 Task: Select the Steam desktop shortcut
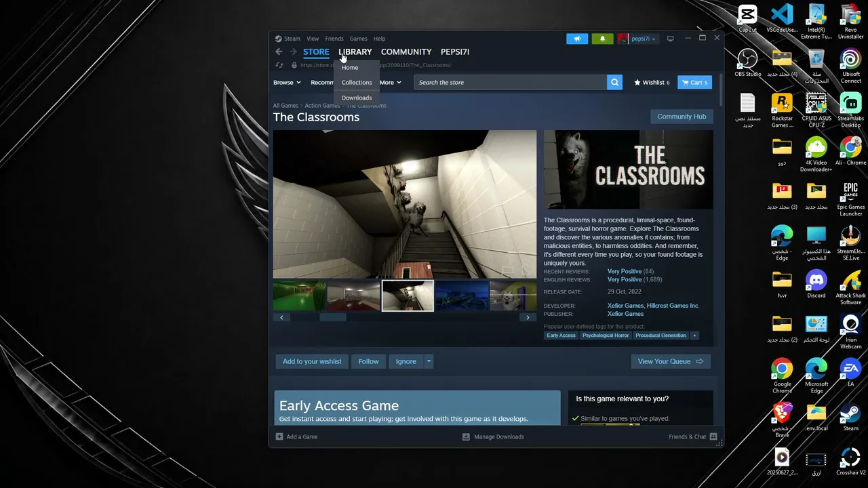click(x=850, y=417)
